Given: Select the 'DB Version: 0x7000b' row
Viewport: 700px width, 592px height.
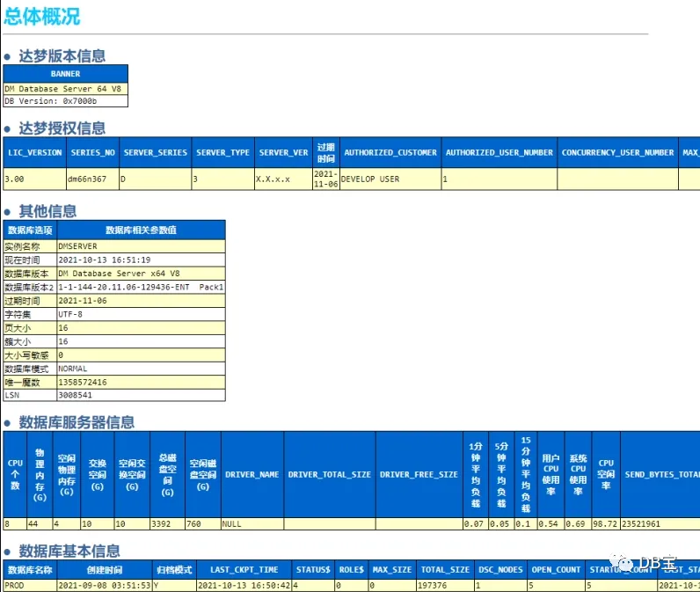Looking at the screenshot, I should tap(66, 101).
